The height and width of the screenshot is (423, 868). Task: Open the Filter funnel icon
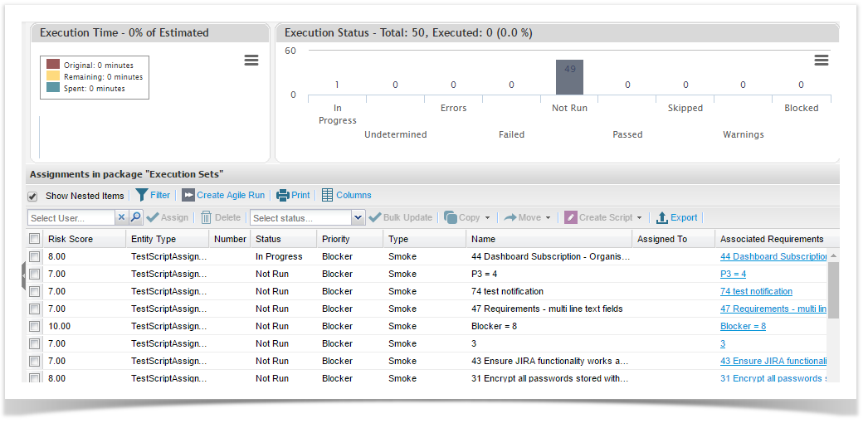pos(142,195)
